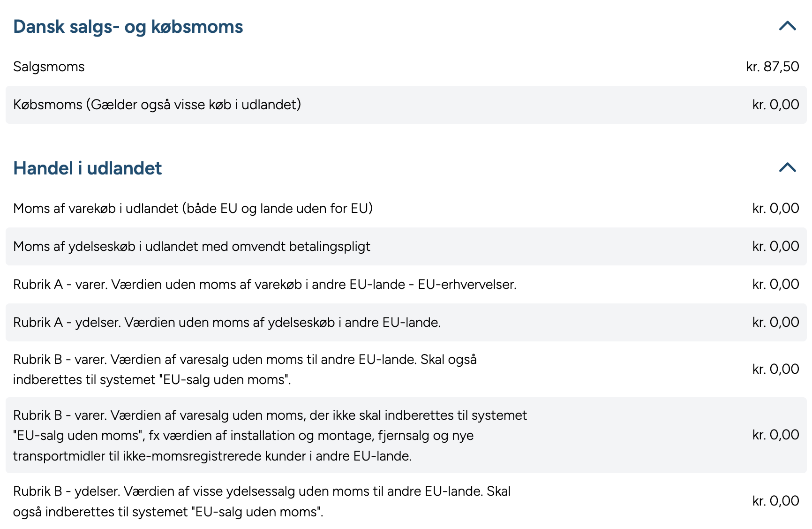Select Rubrik B varer til andre EU-lande row
Viewport: 812px width, 529px height.
click(245, 369)
